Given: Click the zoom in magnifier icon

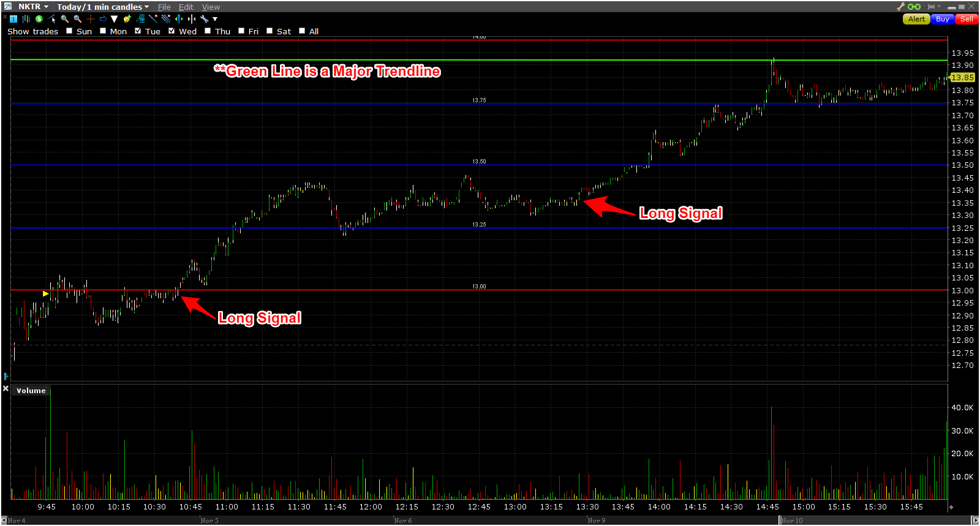Looking at the screenshot, I should pyautogui.click(x=64, y=19).
